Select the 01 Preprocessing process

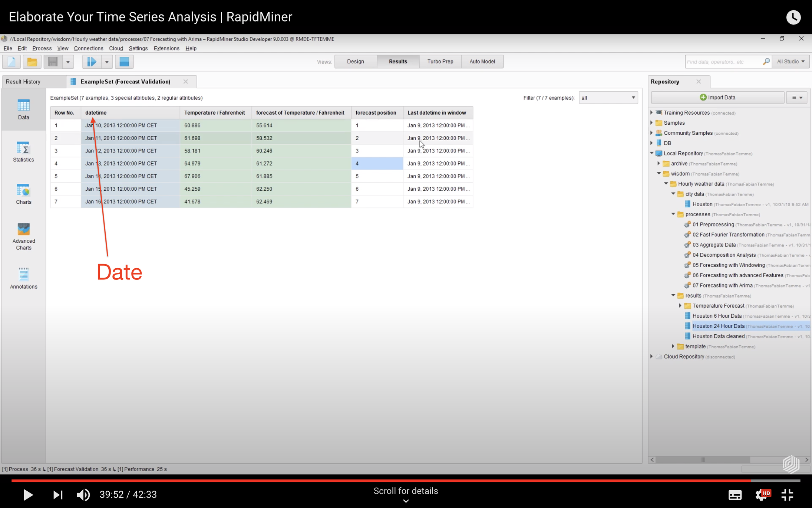713,224
